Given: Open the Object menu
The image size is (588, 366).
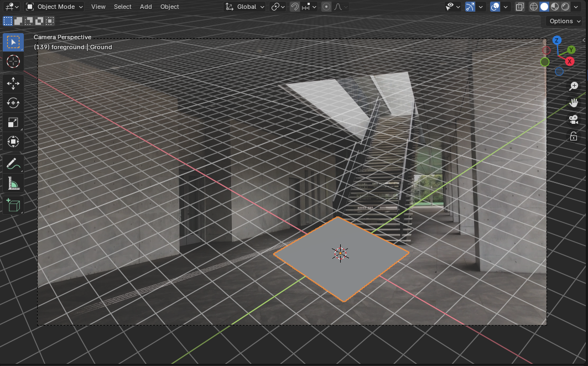Looking at the screenshot, I should coord(169,7).
